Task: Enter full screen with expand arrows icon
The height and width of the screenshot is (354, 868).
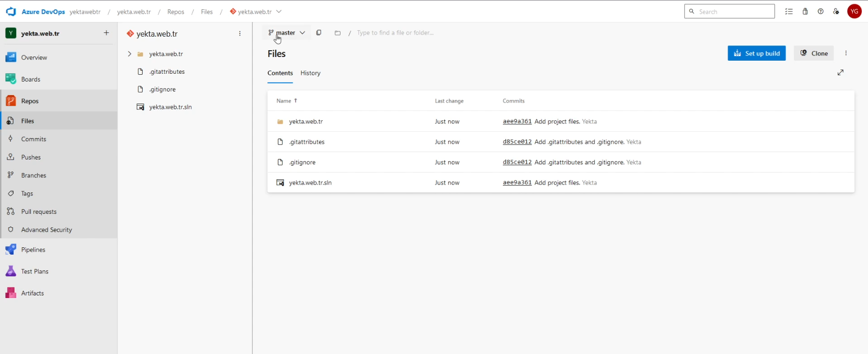Action: [840, 73]
